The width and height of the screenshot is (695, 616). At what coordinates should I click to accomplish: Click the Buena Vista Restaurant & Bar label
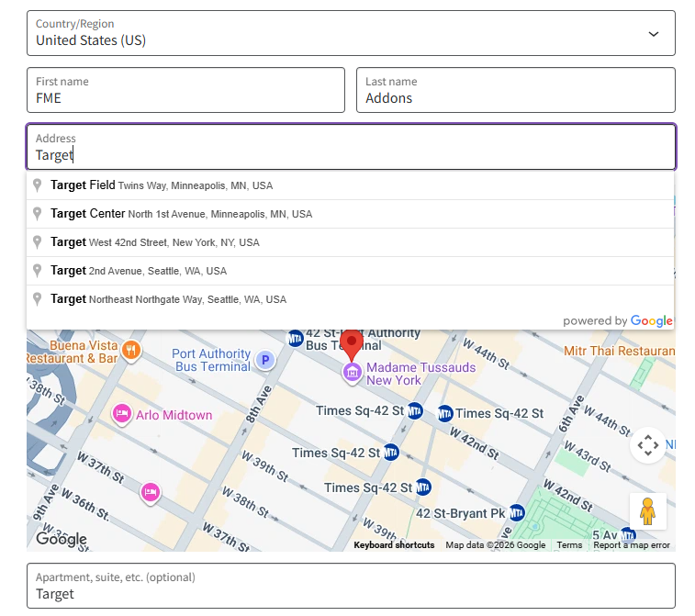(72, 352)
